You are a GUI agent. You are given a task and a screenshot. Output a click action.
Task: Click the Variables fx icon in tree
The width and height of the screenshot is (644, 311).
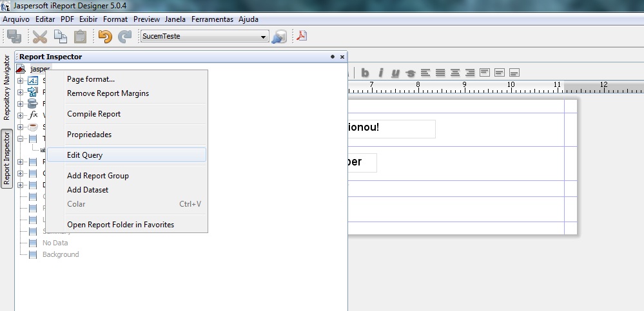click(33, 115)
